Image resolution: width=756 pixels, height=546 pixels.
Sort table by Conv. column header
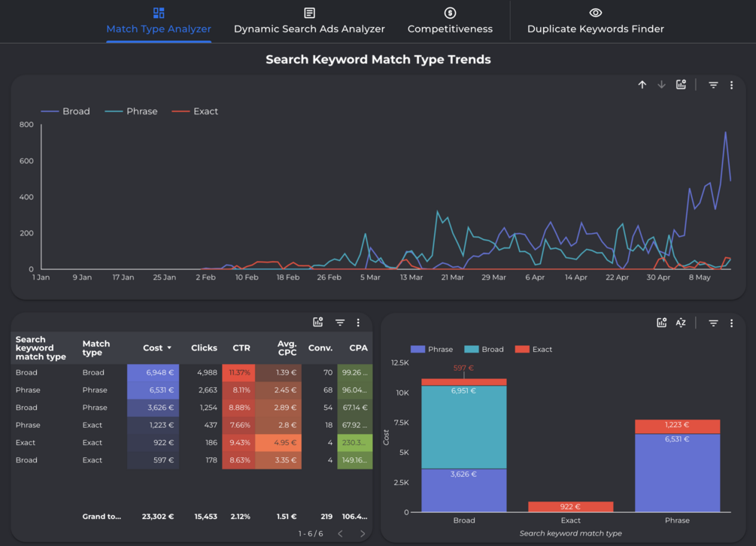(320, 348)
